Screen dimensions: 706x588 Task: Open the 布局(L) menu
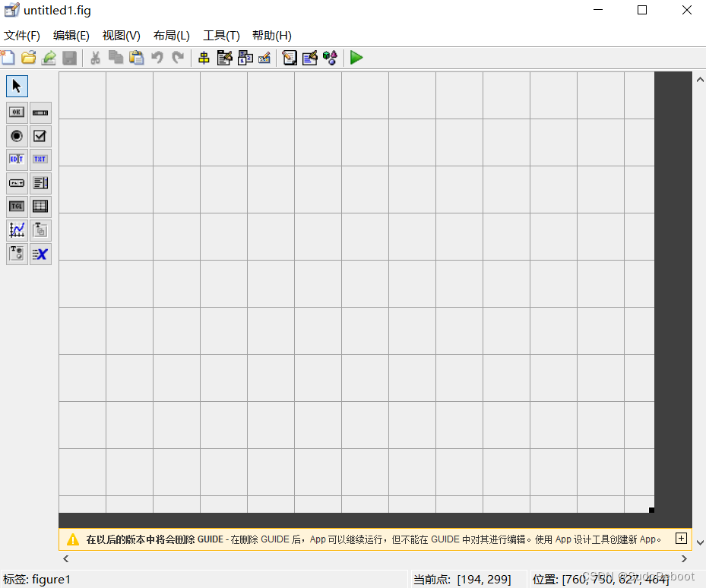point(172,36)
